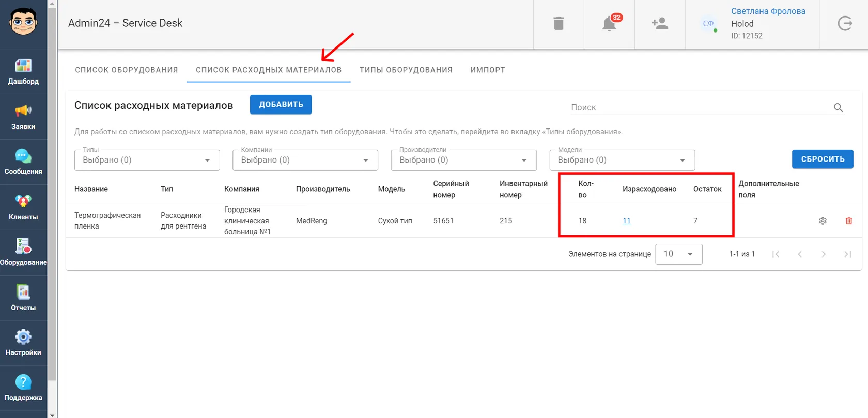
Task: Open the Клиенты sidebar section
Action: coord(23,207)
